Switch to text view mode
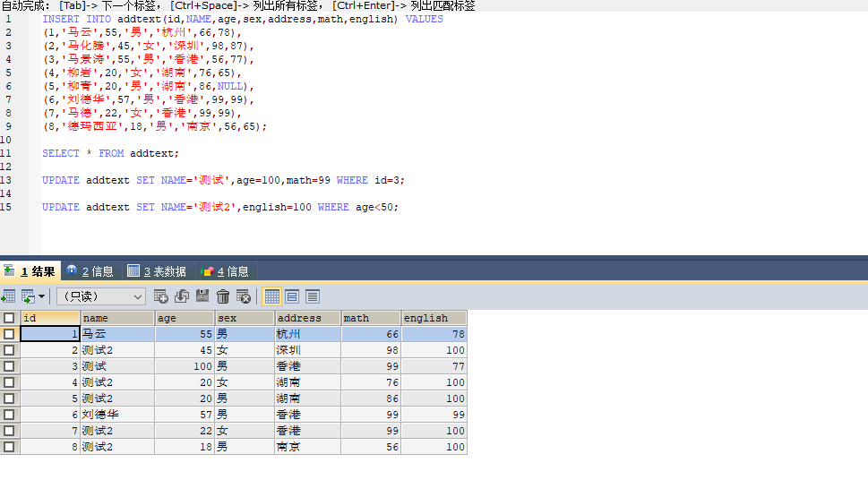The height and width of the screenshot is (480, 868). [313, 296]
